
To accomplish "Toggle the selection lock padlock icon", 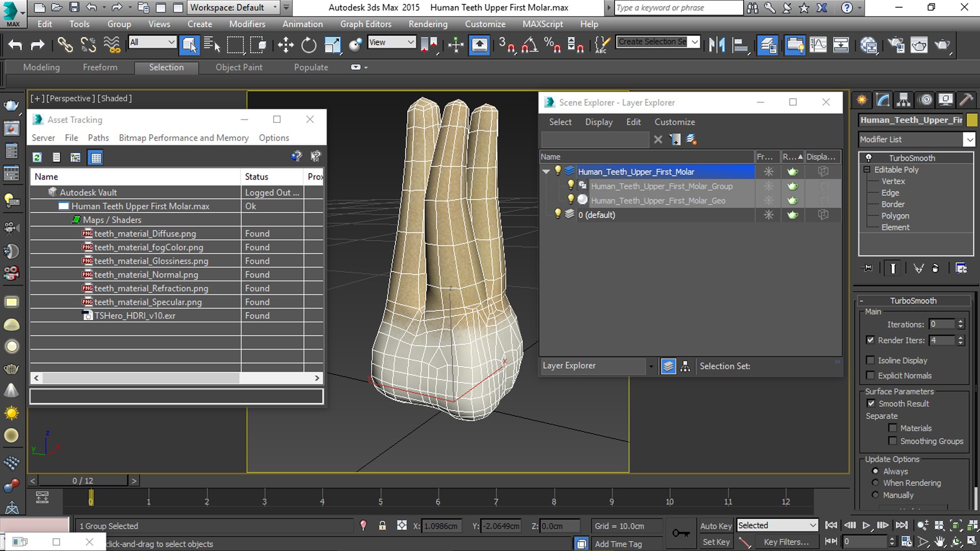I will tap(382, 525).
